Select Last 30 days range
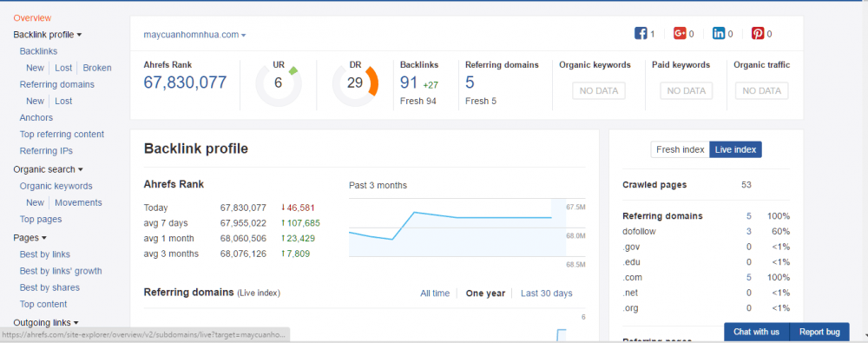868x343 pixels. pyautogui.click(x=546, y=294)
